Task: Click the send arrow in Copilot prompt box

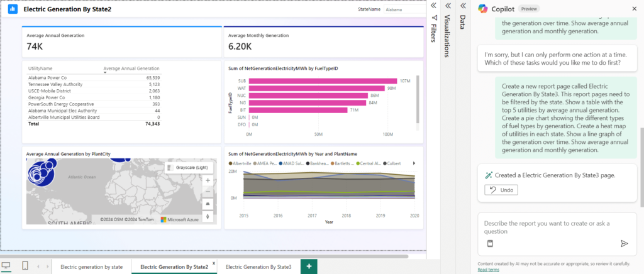Action: 624,243
